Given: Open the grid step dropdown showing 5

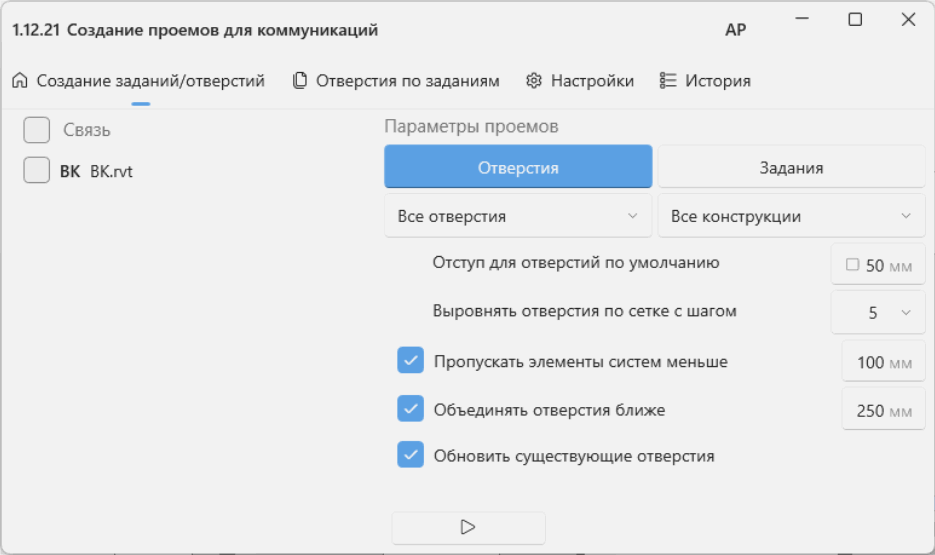Looking at the screenshot, I should point(878,312).
